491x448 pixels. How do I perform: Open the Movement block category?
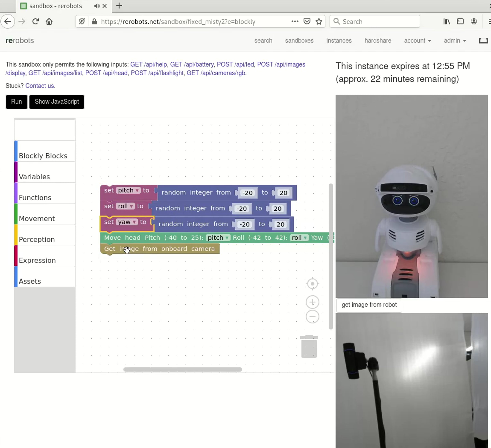coord(37,218)
